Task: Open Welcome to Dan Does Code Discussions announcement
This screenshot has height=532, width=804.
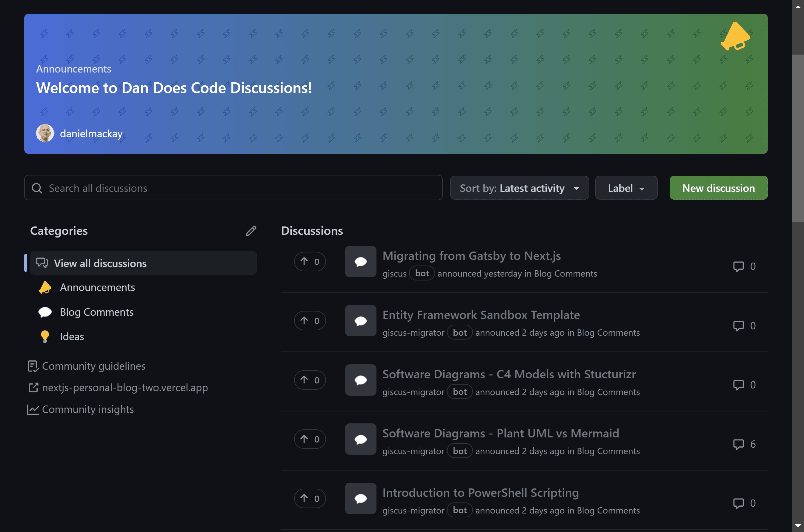Action: tap(174, 88)
